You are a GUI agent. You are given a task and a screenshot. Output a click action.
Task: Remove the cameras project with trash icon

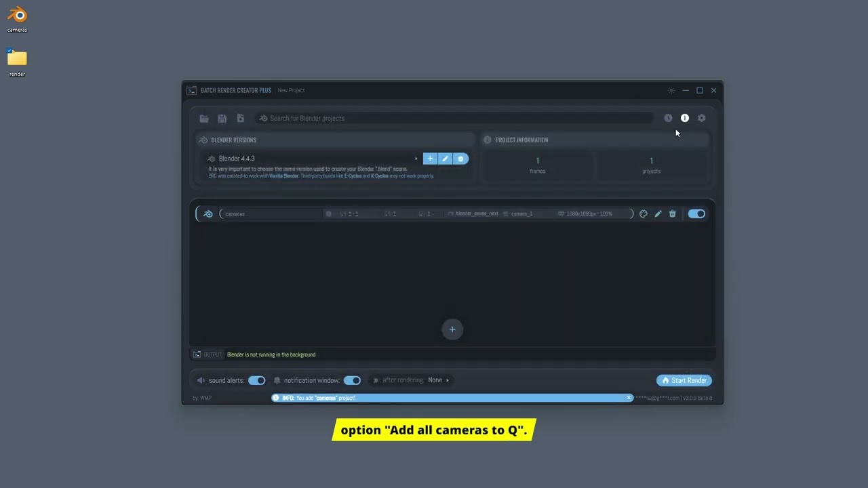tap(673, 213)
